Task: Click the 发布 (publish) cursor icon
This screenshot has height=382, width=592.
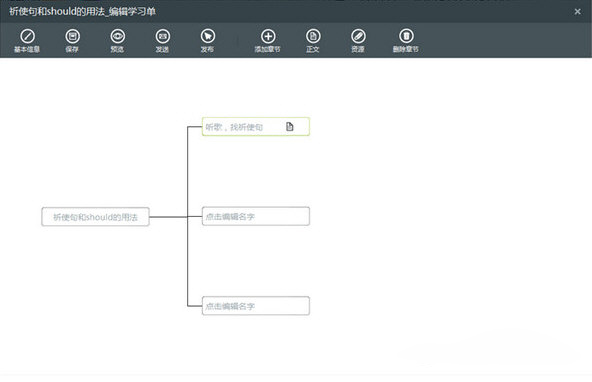Action: pyautogui.click(x=208, y=36)
